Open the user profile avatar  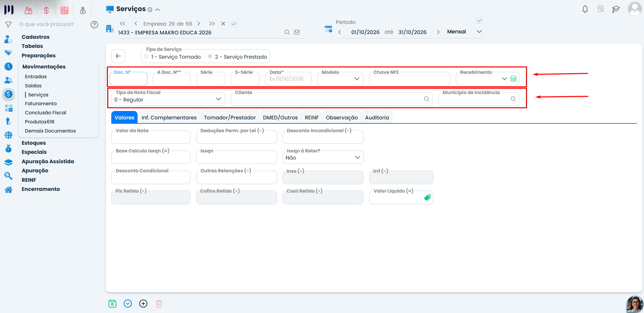click(635, 9)
